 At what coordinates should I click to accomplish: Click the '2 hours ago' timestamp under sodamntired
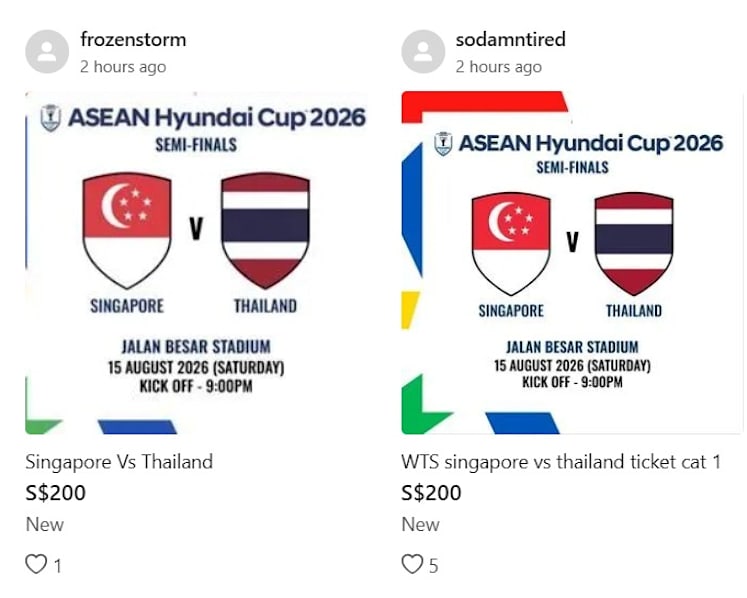click(498, 67)
